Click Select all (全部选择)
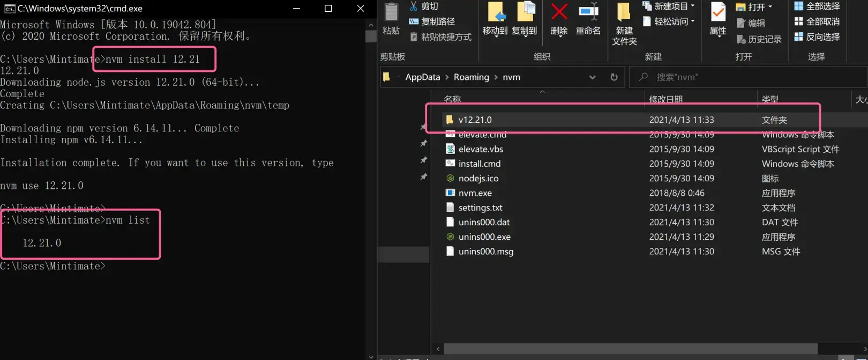The width and height of the screenshot is (868, 360). (x=817, y=6)
